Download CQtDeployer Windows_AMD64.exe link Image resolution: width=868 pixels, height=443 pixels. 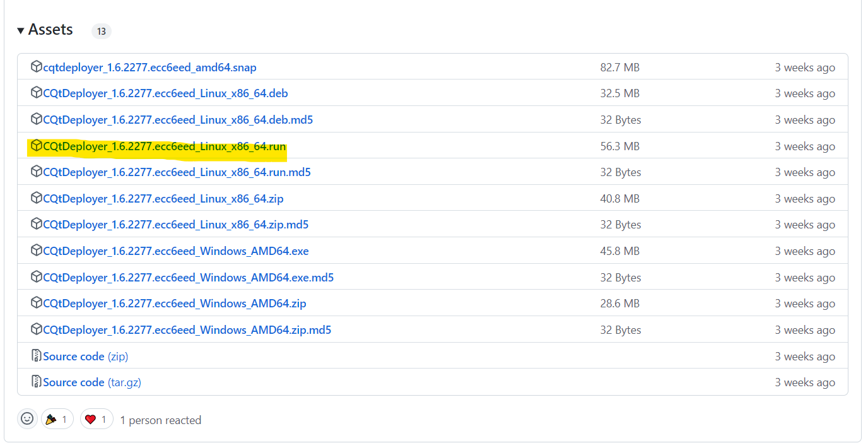point(176,251)
